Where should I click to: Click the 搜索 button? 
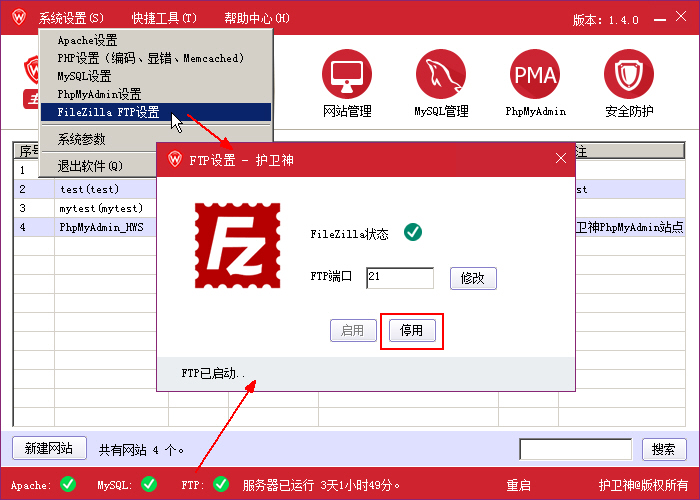click(x=664, y=449)
